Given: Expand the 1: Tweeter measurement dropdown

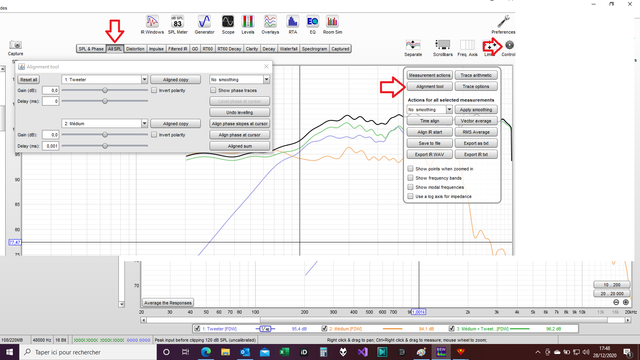Looking at the screenshot, I should click(x=144, y=79).
